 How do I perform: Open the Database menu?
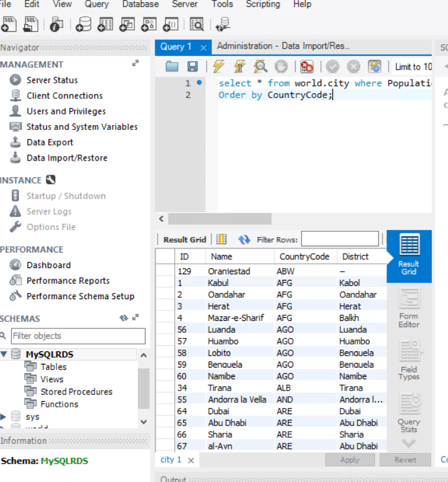point(141,4)
